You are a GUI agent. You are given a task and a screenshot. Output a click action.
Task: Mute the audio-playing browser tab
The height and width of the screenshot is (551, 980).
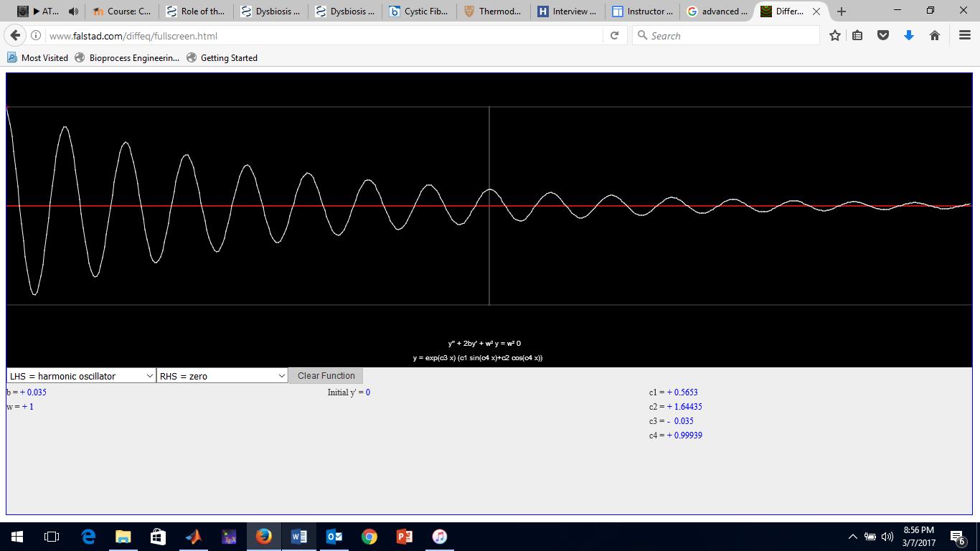(x=74, y=11)
